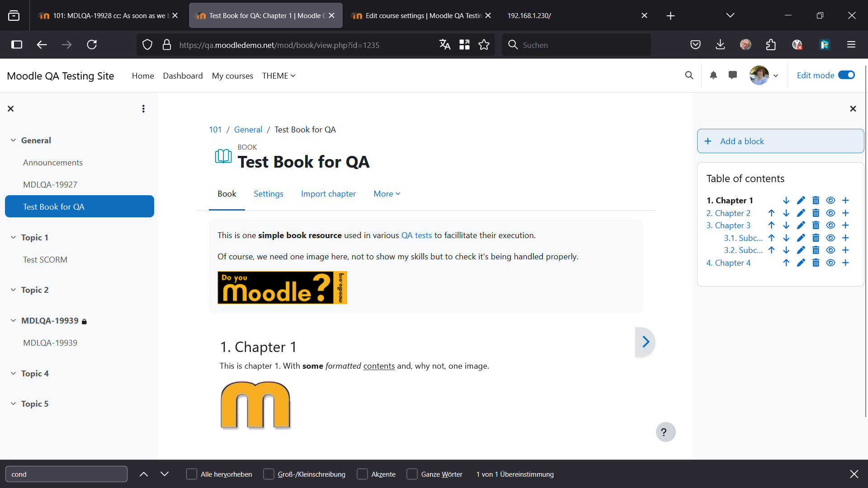This screenshot has width=868, height=488.
Task: Go to 101 breadcrumb link
Action: [215, 129]
